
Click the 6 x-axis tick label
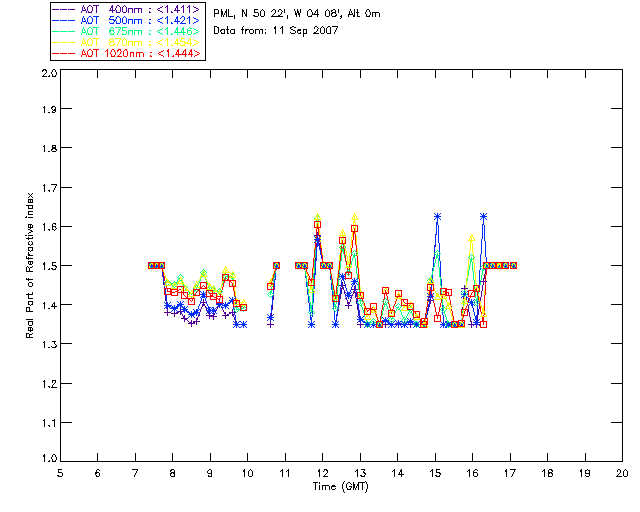click(x=98, y=473)
